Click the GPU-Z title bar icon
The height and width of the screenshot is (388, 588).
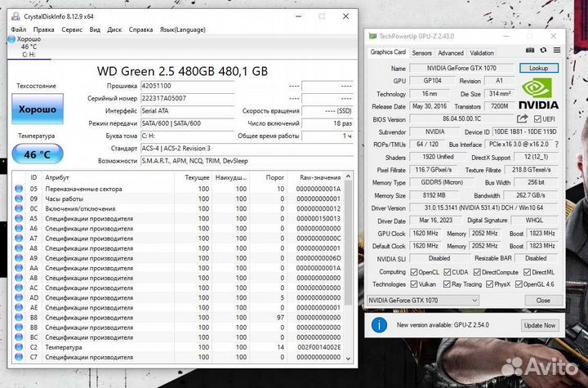coord(372,36)
